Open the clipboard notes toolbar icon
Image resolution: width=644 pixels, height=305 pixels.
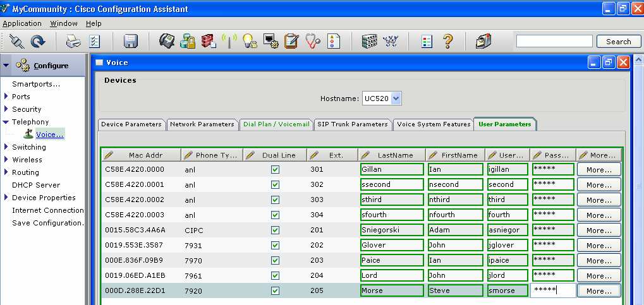tap(291, 41)
